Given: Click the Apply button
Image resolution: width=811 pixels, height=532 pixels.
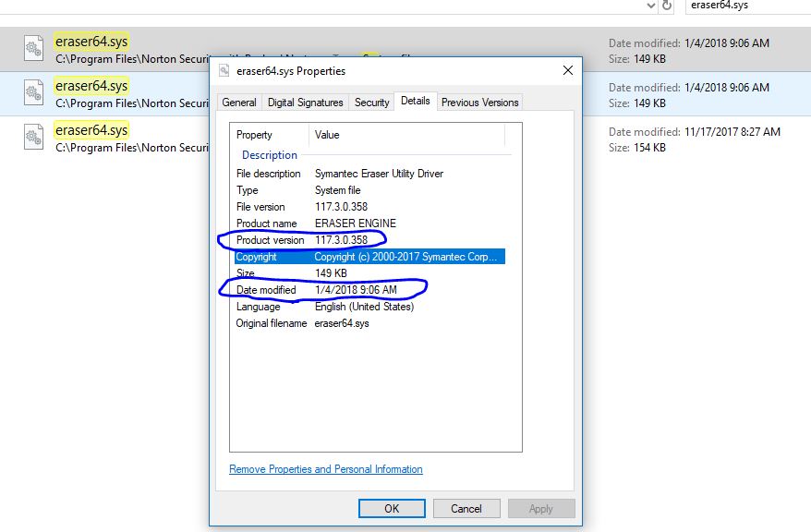Looking at the screenshot, I should click(x=541, y=508).
